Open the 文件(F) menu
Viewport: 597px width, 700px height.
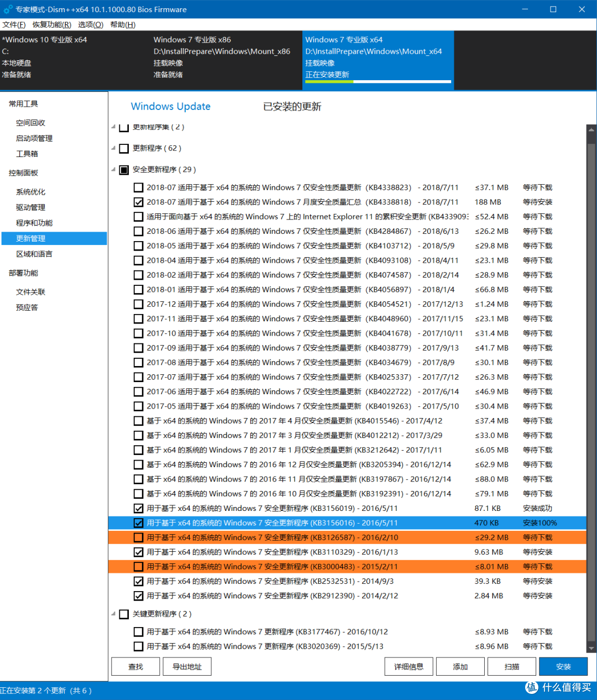point(14,25)
